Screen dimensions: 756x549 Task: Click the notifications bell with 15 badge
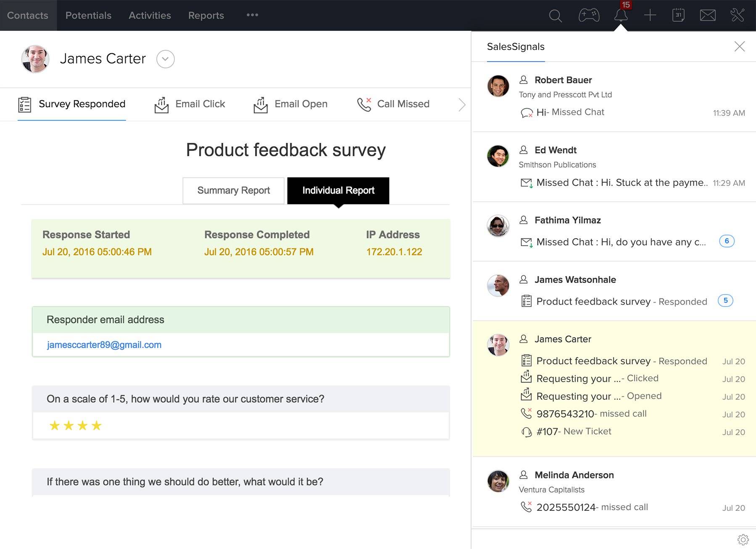(x=622, y=16)
